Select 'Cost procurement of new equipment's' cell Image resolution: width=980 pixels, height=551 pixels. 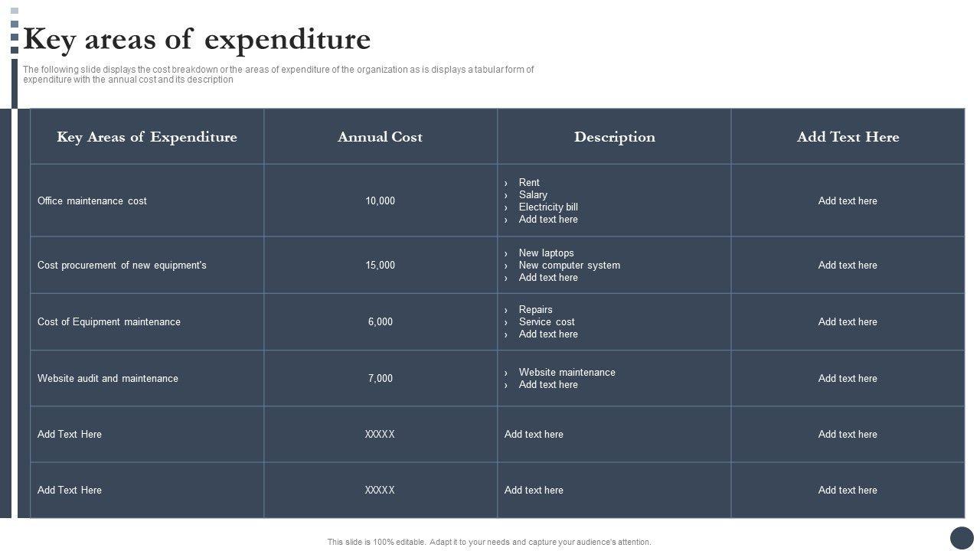pos(122,266)
